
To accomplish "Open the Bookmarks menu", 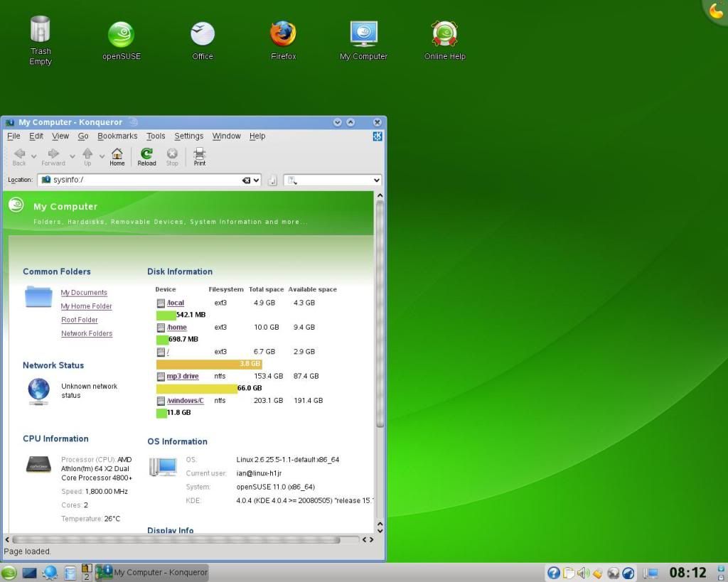I will tap(117, 136).
